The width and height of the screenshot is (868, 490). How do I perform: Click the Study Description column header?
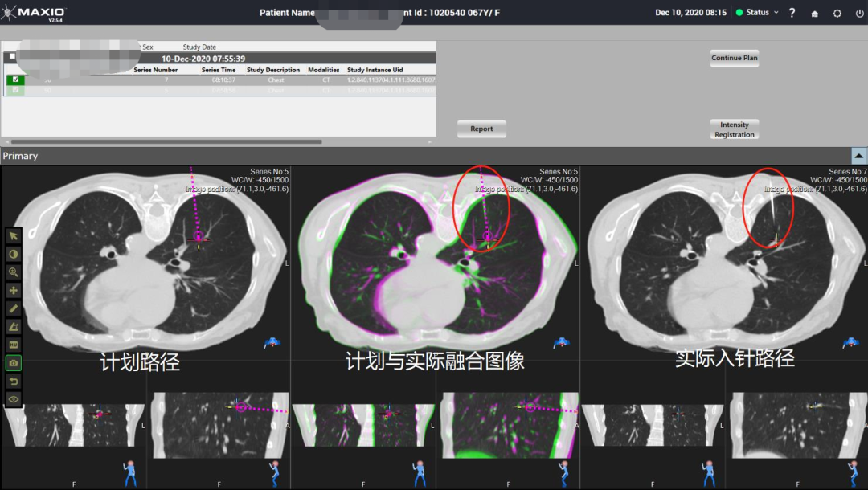(x=273, y=70)
